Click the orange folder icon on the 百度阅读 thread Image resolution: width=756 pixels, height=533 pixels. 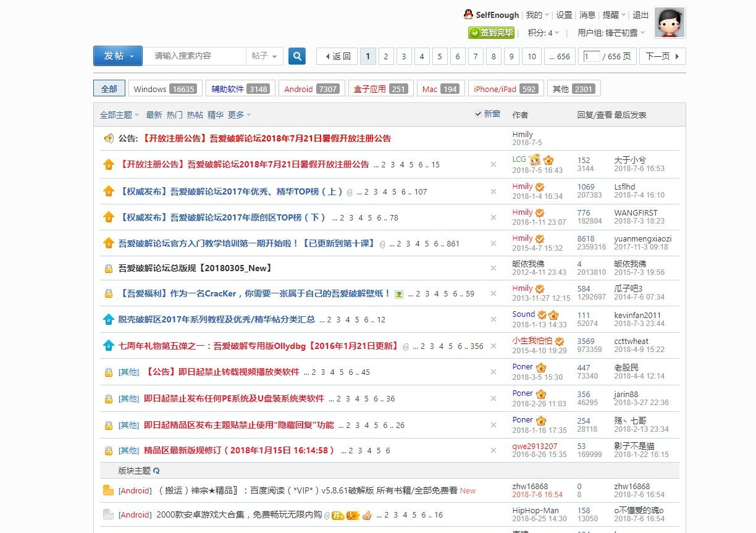107,490
